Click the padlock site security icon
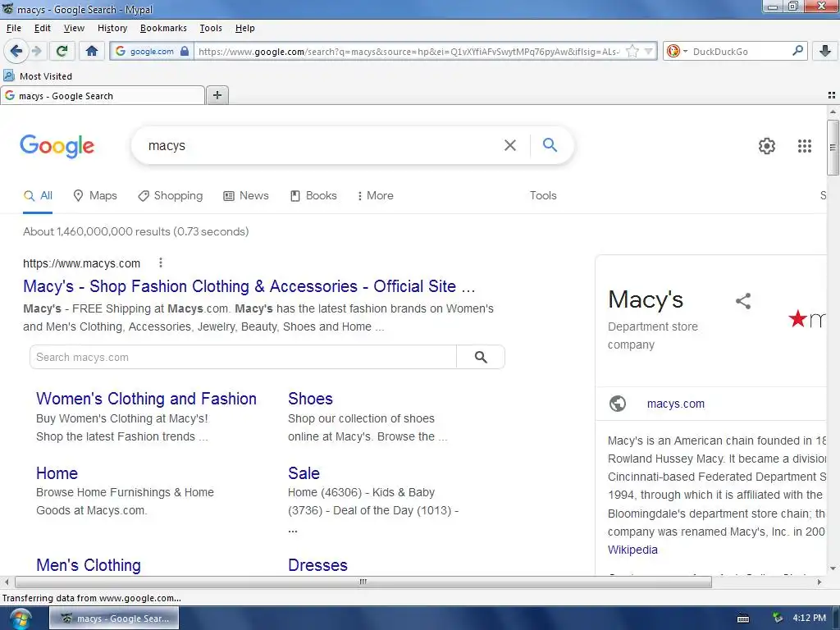Image resolution: width=840 pixels, height=630 pixels. click(185, 51)
